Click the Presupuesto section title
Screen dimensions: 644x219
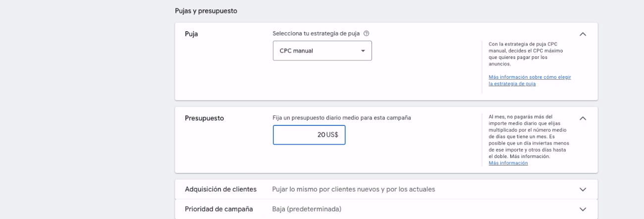pyautogui.click(x=204, y=118)
